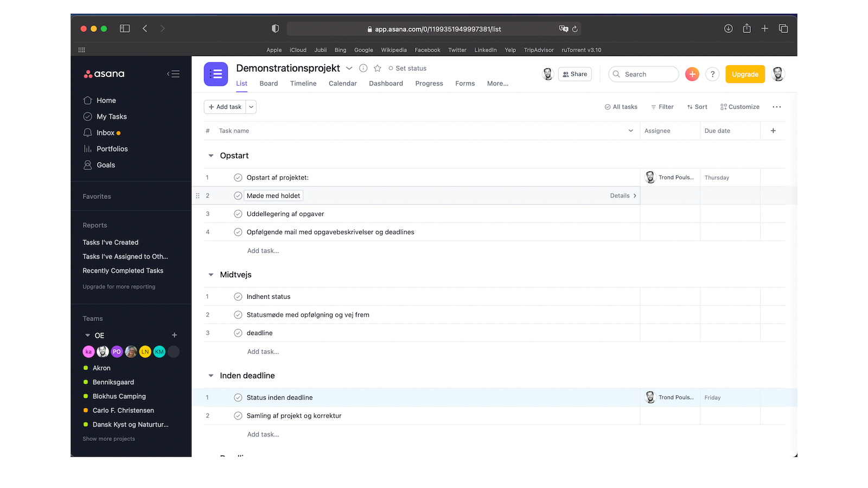Open Recently Completed Tasks report
868x488 pixels.
(123, 271)
